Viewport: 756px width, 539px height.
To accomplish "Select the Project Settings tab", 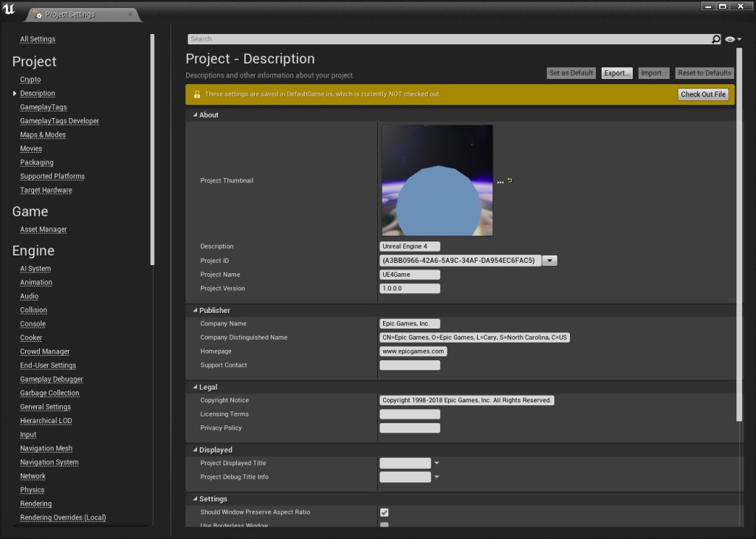I will click(82, 15).
